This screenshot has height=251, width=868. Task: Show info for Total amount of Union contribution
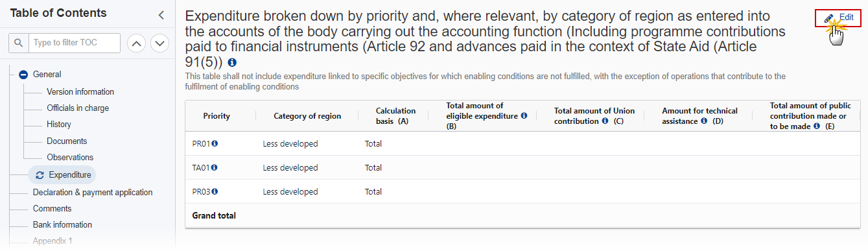605,121
